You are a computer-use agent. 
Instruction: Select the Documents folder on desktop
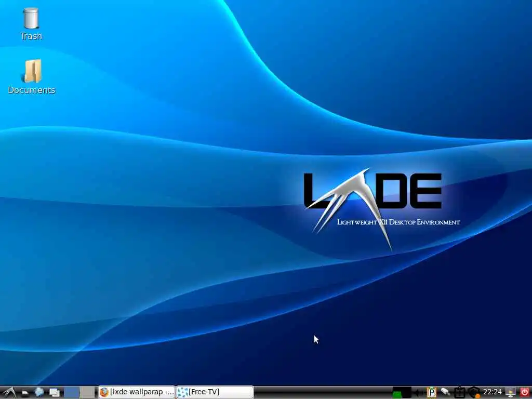tap(32, 77)
